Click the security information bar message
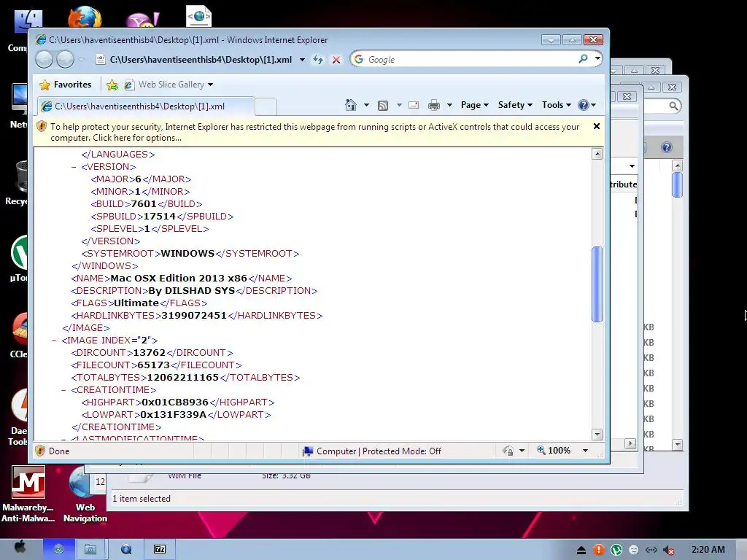This screenshot has height=560, width=747. click(x=314, y=132)
